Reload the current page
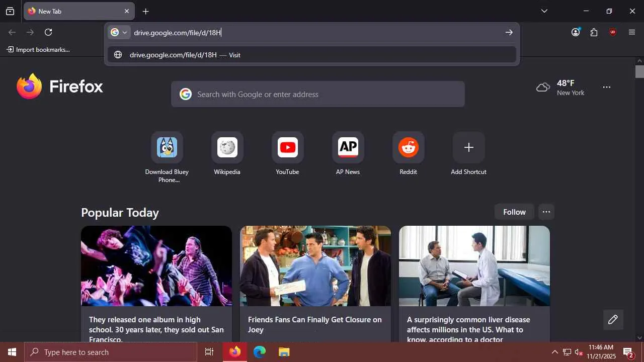Viewport: 644px width, 362px height. click(x=48, y=32)
